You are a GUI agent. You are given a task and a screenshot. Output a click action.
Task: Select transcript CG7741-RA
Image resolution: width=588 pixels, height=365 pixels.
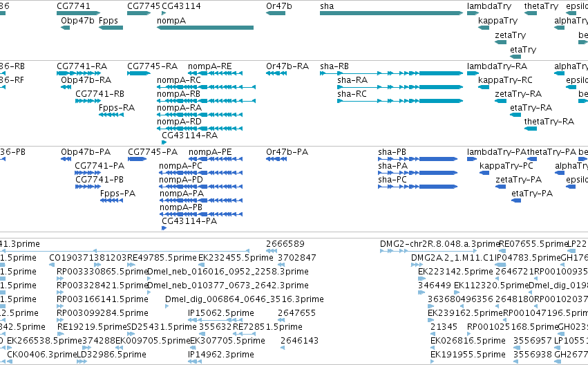tap(82, 66)
